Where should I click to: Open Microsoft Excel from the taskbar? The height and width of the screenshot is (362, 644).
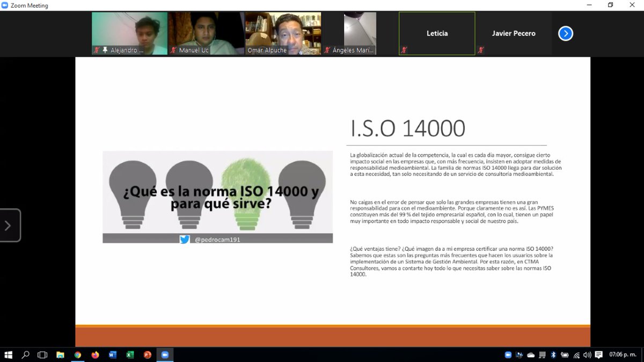(x=130, y=355)
